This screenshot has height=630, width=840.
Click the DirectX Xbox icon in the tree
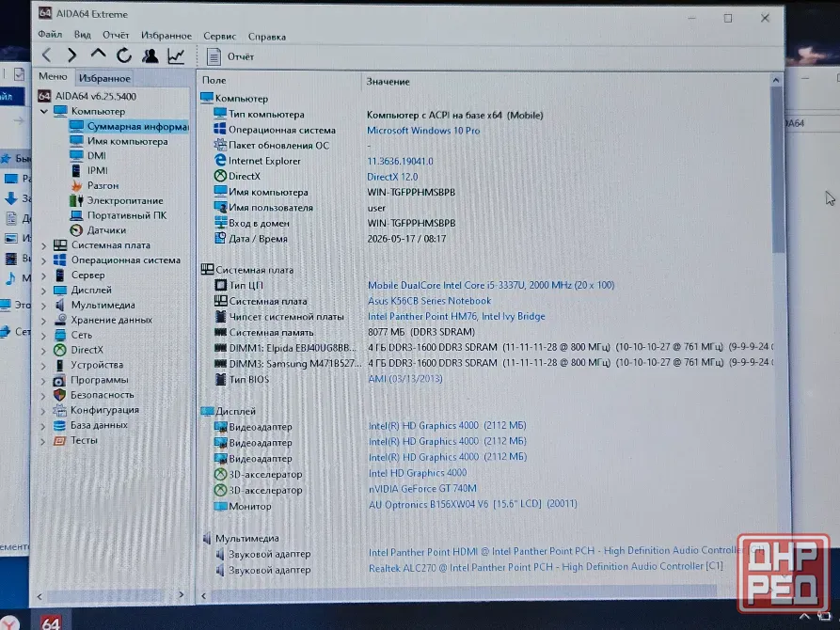60,350
